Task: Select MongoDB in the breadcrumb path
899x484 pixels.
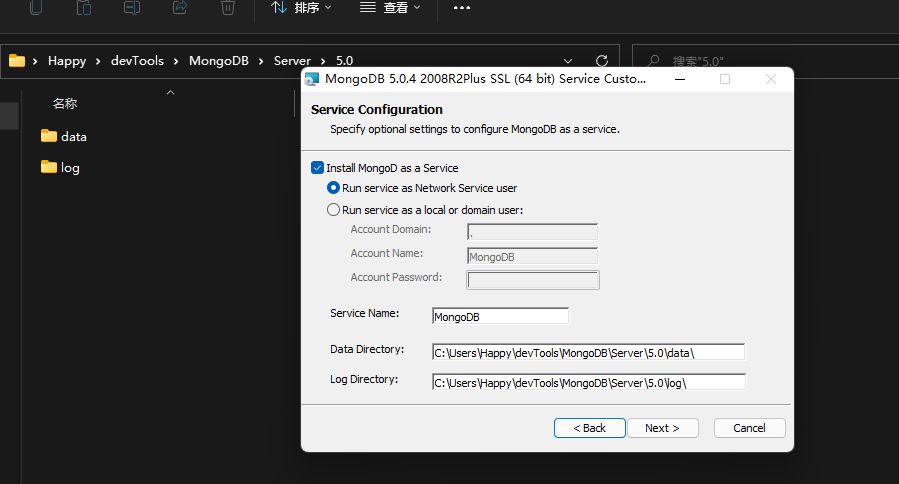Action: point(218,61)
